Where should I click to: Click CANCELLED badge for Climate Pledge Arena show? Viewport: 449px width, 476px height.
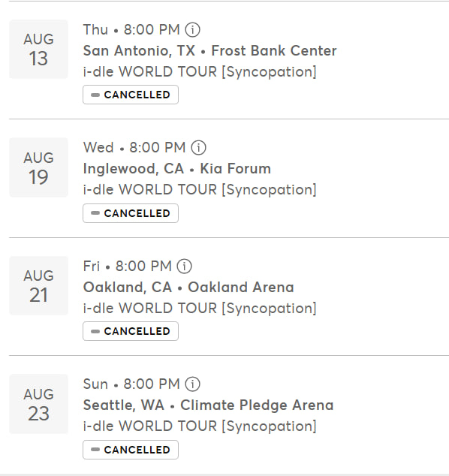click(131, 450)
